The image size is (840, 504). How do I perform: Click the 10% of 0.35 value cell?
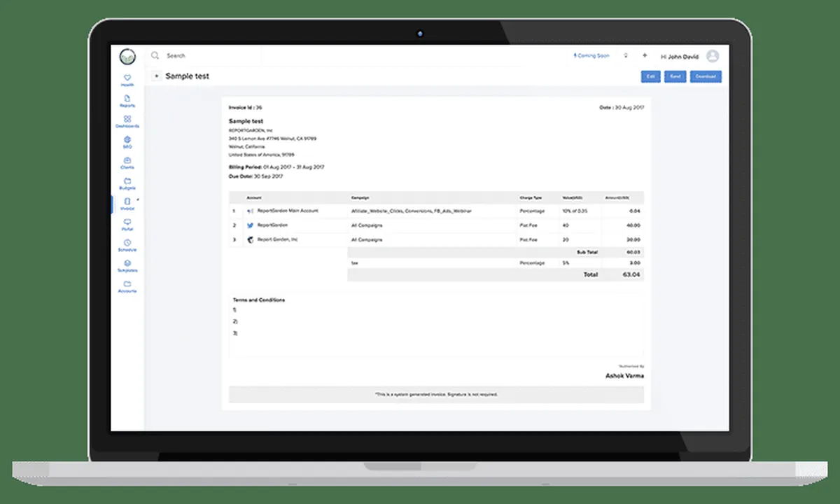coord(574,211)
